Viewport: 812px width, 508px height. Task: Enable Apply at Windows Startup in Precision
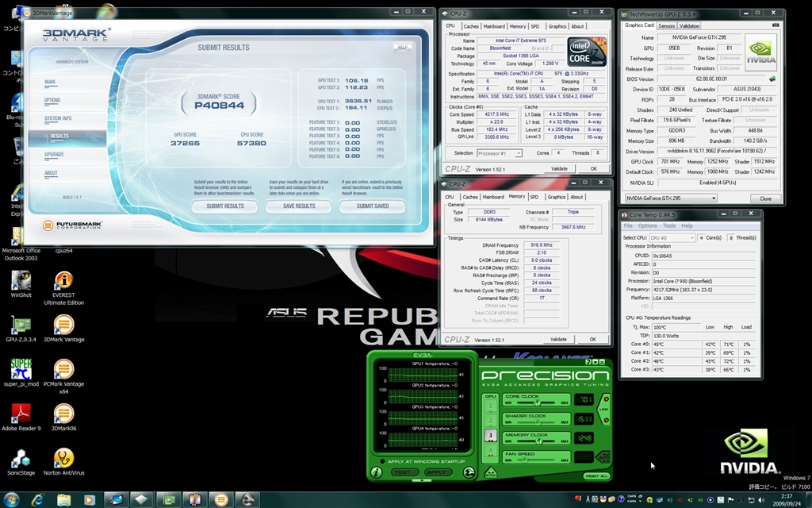point(383,461)
